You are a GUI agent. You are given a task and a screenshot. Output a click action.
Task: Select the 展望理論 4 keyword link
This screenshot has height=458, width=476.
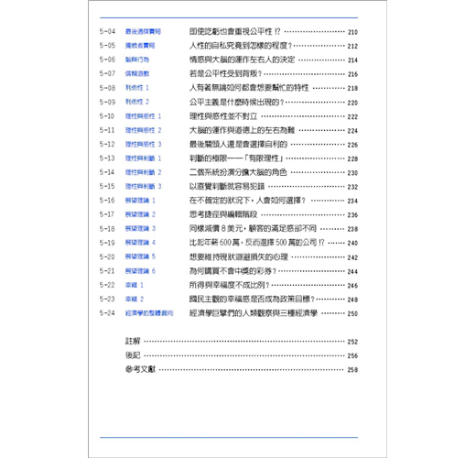140,243
